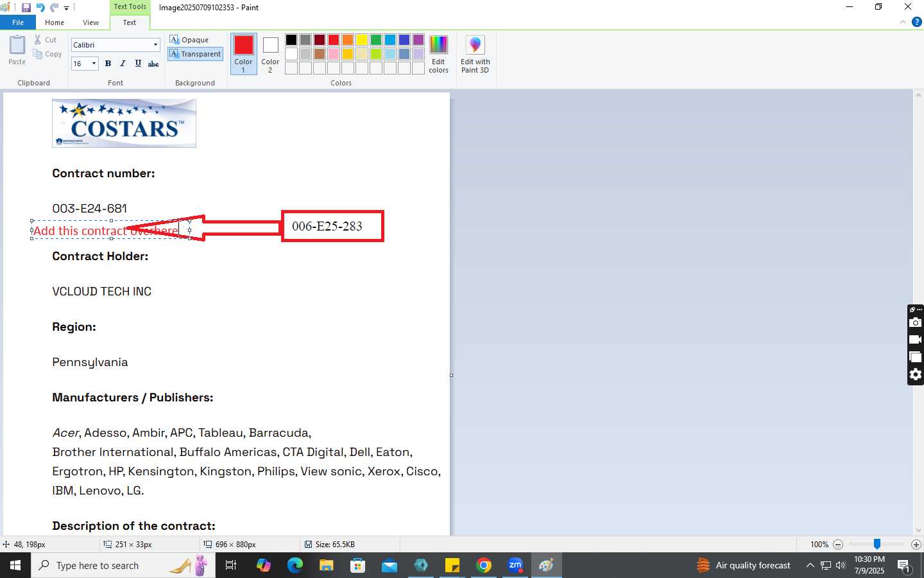Pick the rose pink color swatch
Viewport: 924px width, 578px height.
(x=334, y=54)
